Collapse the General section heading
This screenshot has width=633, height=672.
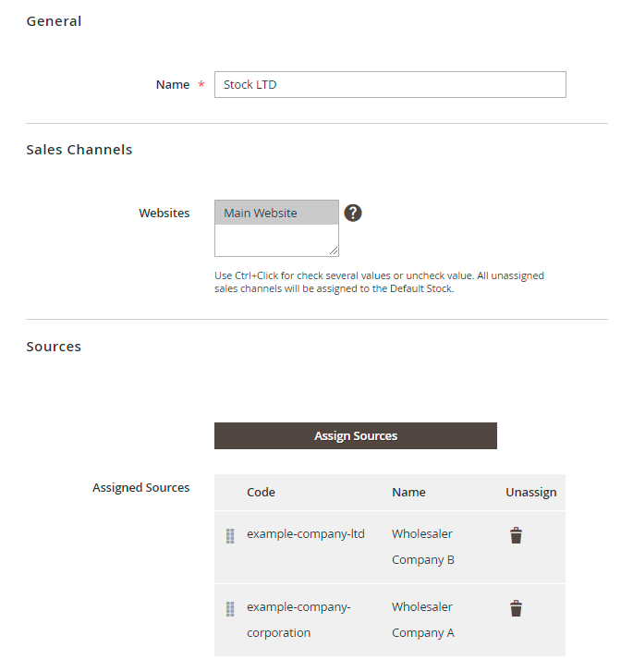[x=54, y=21]
